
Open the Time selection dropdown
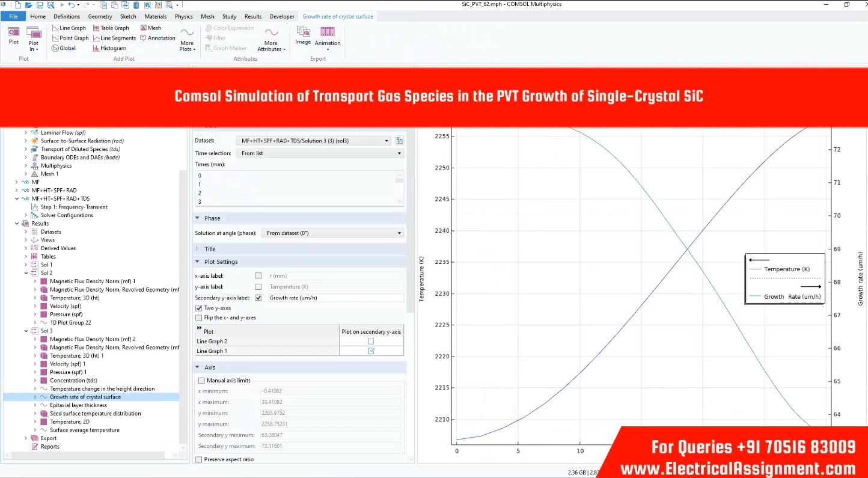(x=321, y=153)
